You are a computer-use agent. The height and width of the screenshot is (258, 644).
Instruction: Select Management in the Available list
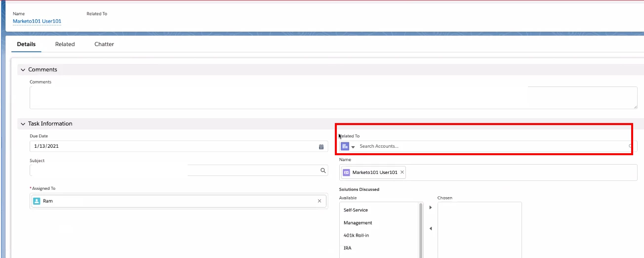pos(358,223)
